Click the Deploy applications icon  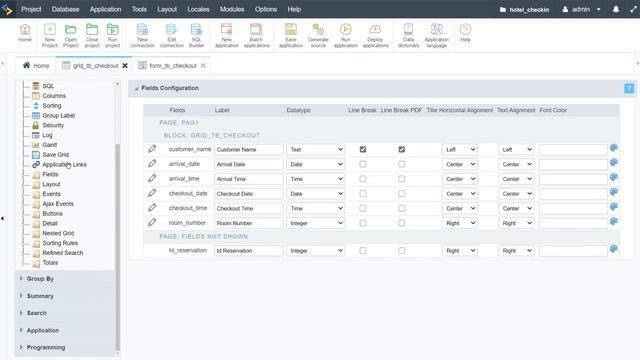(375, 36)
